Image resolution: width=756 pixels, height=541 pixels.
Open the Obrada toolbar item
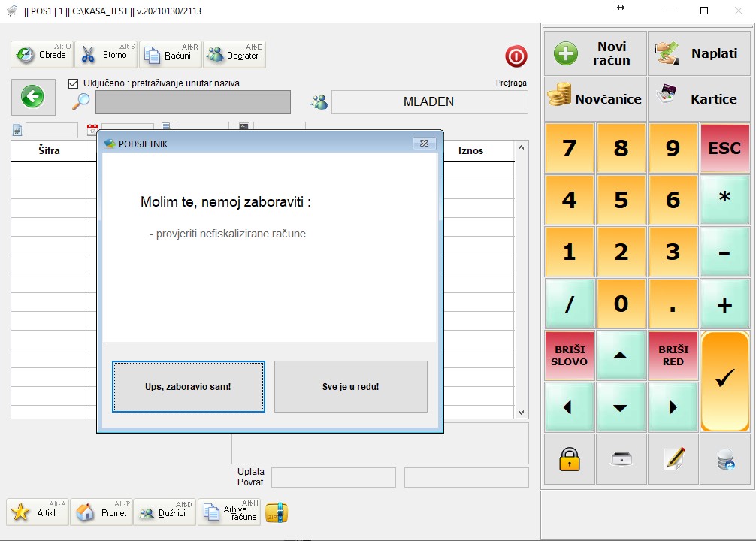(x=42, y=55)
